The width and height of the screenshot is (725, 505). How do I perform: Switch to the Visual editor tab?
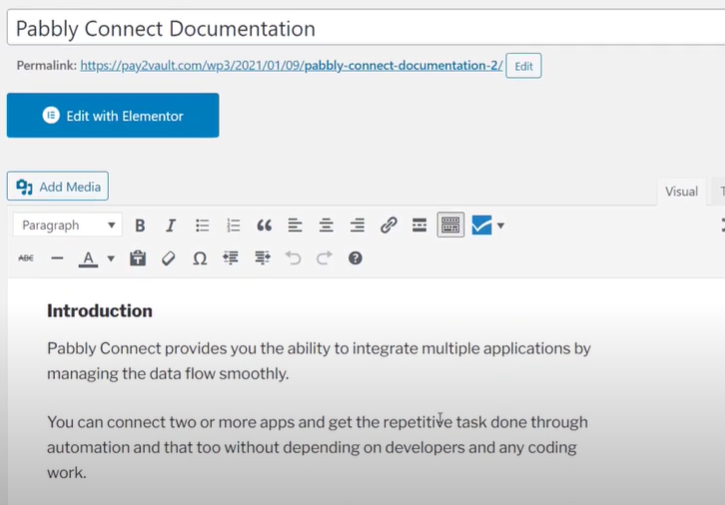click(x=681, y=191)
